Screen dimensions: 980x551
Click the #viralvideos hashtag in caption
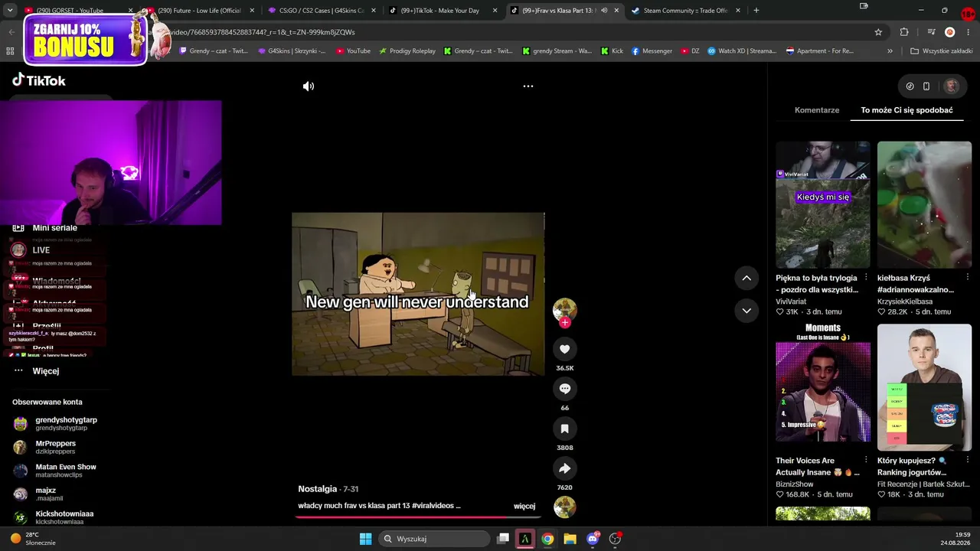point(433,506)
